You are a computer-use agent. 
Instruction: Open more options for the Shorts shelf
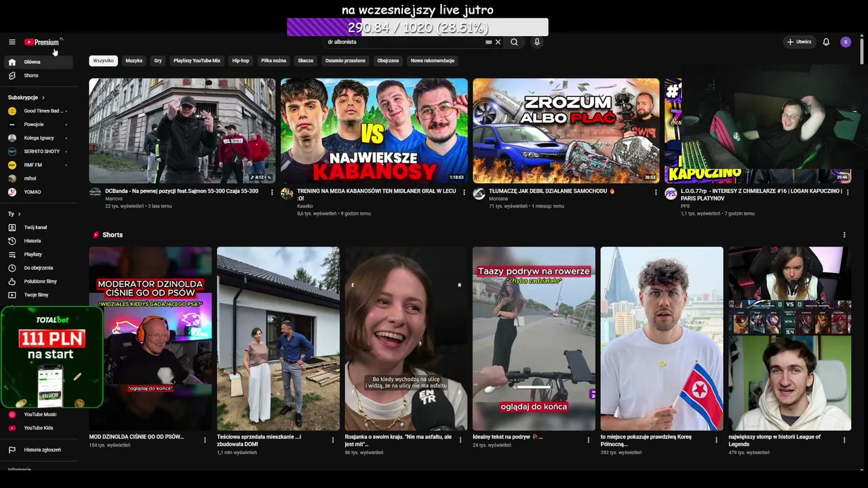[844, 235]
